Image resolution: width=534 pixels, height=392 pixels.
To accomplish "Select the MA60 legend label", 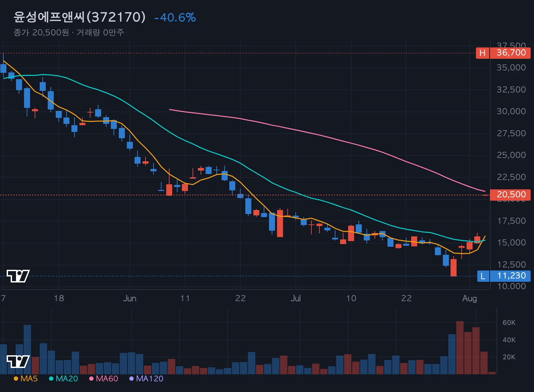I will 107,379.
